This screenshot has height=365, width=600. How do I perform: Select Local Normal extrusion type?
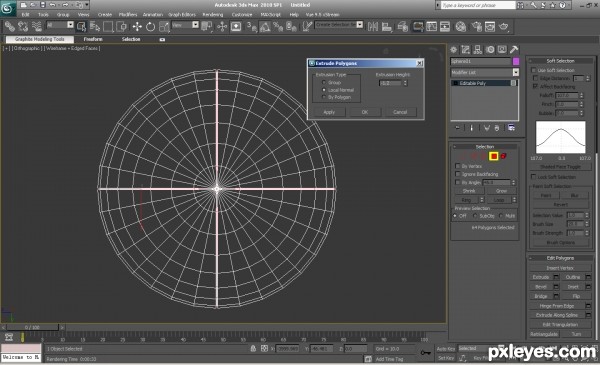pos(324,90)
